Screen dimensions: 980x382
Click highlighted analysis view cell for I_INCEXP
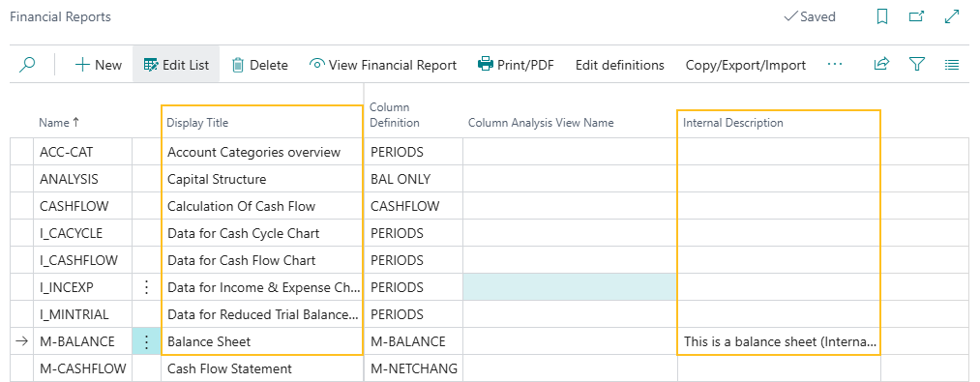coord(570,287)
